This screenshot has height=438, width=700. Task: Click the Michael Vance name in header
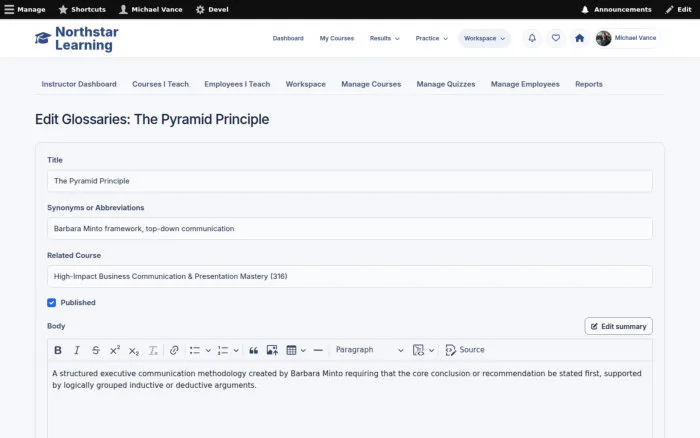coord(635,38)
